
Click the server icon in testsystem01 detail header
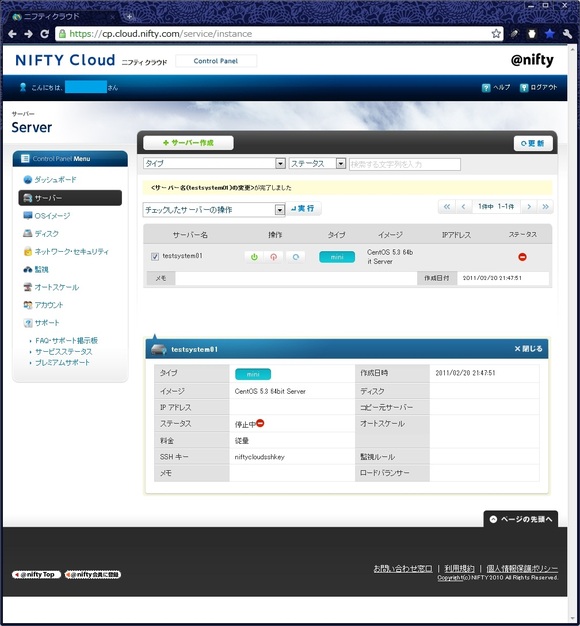tap(158, 349)
